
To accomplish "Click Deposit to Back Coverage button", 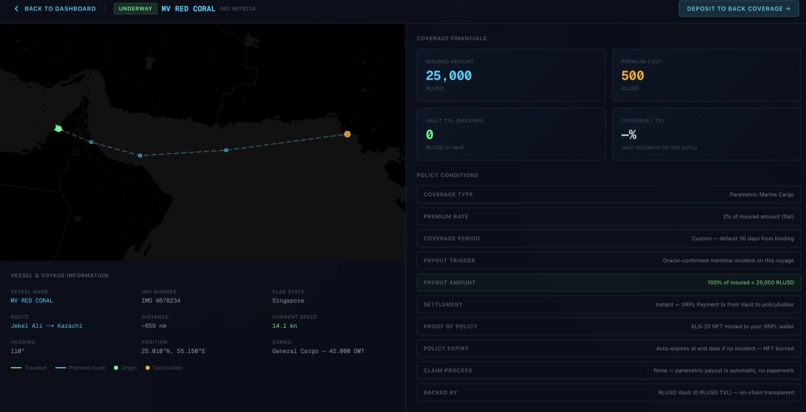I will pyautogui.click(x=739, y=9).
